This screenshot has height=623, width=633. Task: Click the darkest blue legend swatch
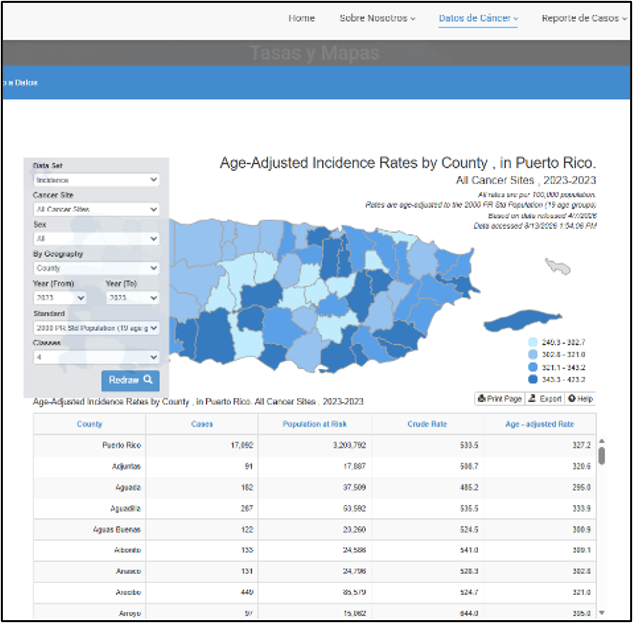coord(533,379)
